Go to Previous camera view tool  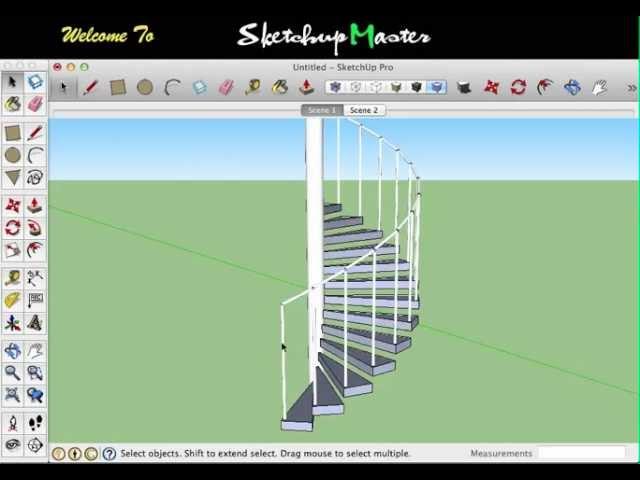coord(35,395)
